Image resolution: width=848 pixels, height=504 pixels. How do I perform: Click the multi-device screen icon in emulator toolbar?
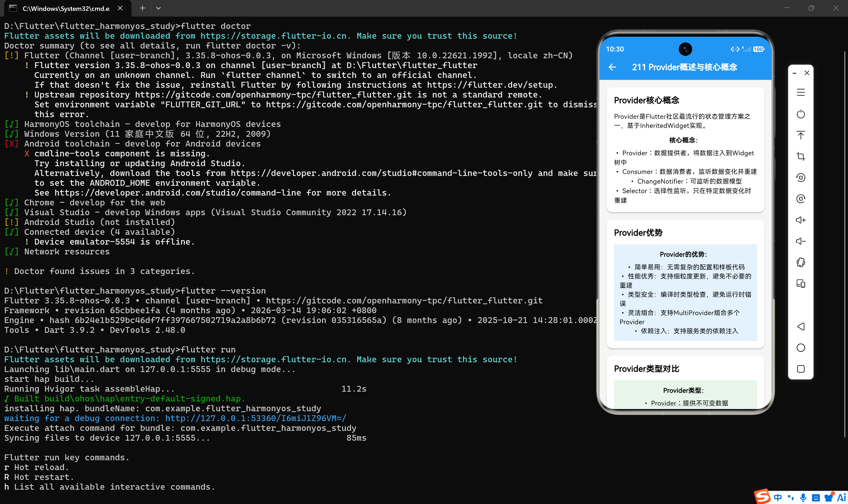[801, 284]
